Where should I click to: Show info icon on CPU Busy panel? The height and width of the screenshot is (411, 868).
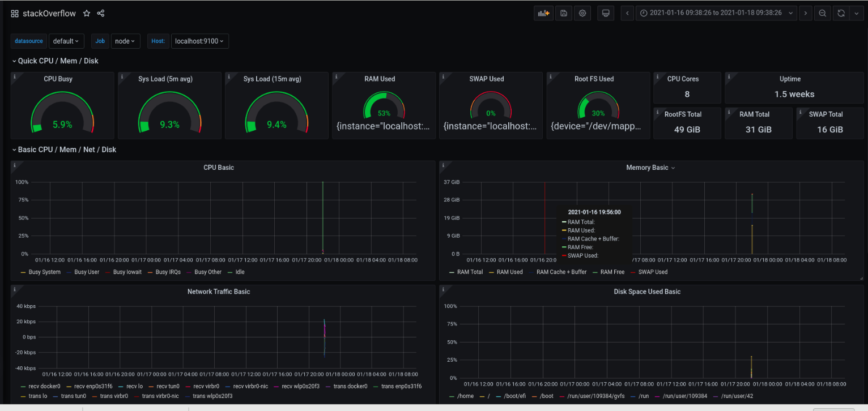click(15, 76)
